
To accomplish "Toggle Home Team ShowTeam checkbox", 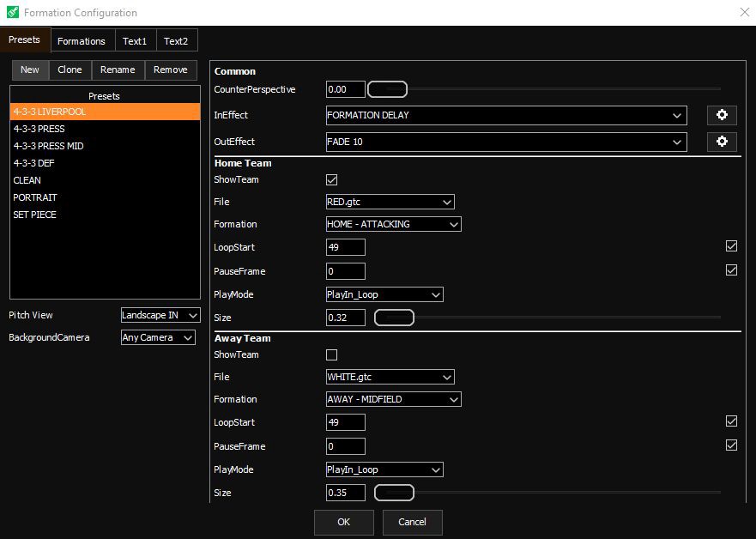I will (332, 180).
